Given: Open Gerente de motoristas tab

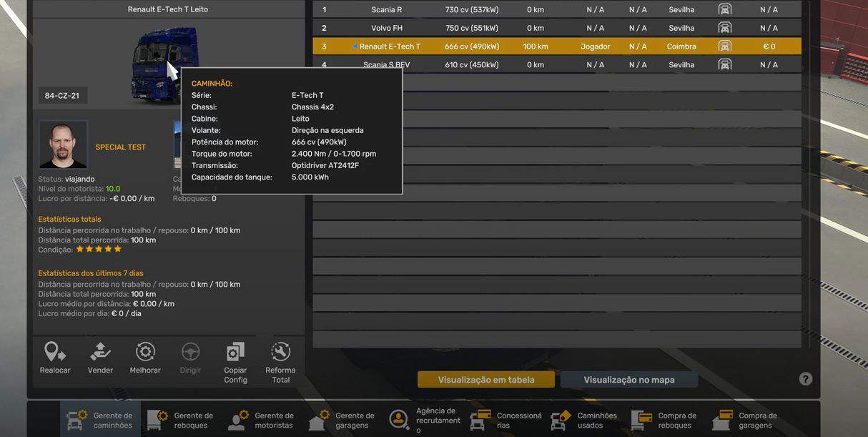Looking at the screenshot, I should tap(262, 420).
